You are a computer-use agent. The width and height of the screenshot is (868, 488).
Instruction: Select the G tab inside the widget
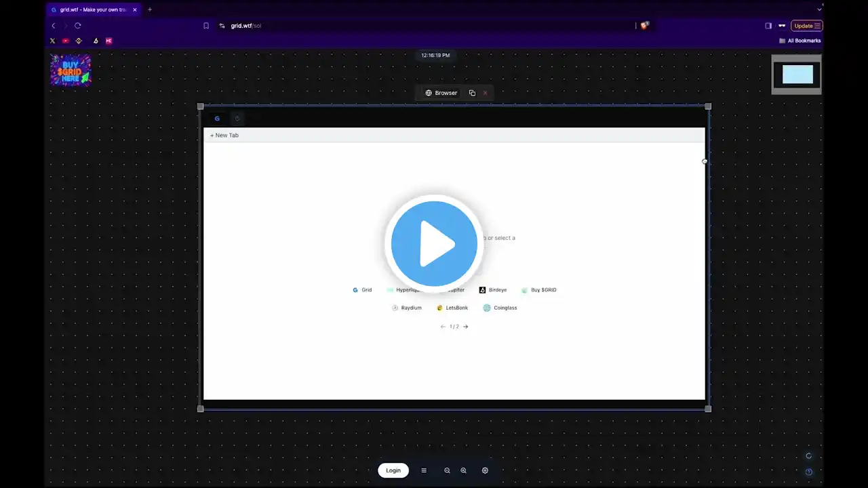[217, 119]
